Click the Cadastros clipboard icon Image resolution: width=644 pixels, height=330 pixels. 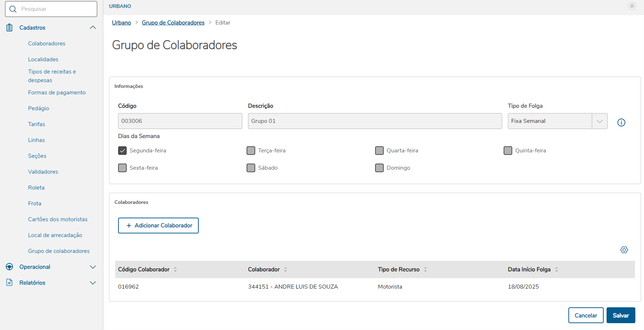point(10,28)
